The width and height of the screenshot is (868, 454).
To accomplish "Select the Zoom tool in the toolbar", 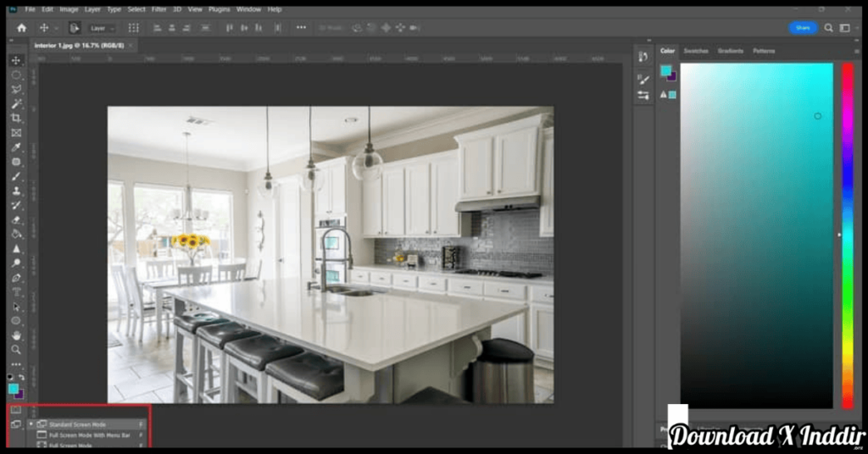I will click(x=16, y=349).
